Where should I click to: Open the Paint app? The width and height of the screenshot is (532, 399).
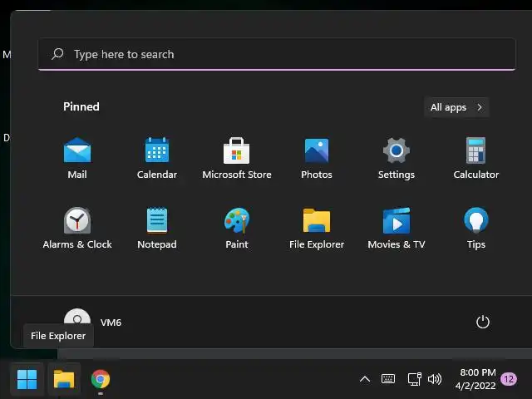click(237, 228)
